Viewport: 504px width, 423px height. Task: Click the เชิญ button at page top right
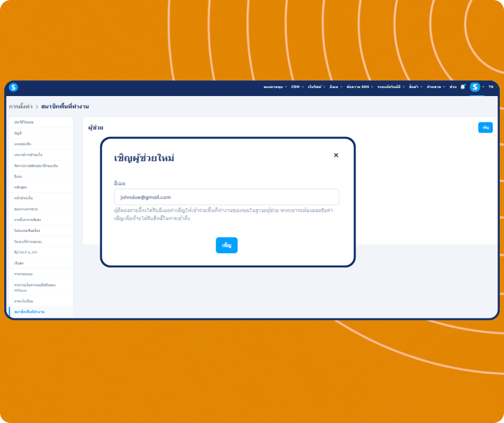click(x=485, y=127)
